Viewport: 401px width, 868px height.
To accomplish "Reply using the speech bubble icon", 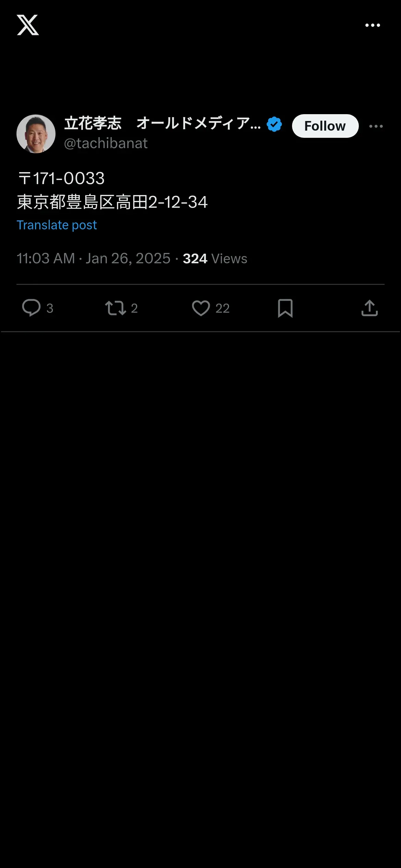I will tap(31, 308).
